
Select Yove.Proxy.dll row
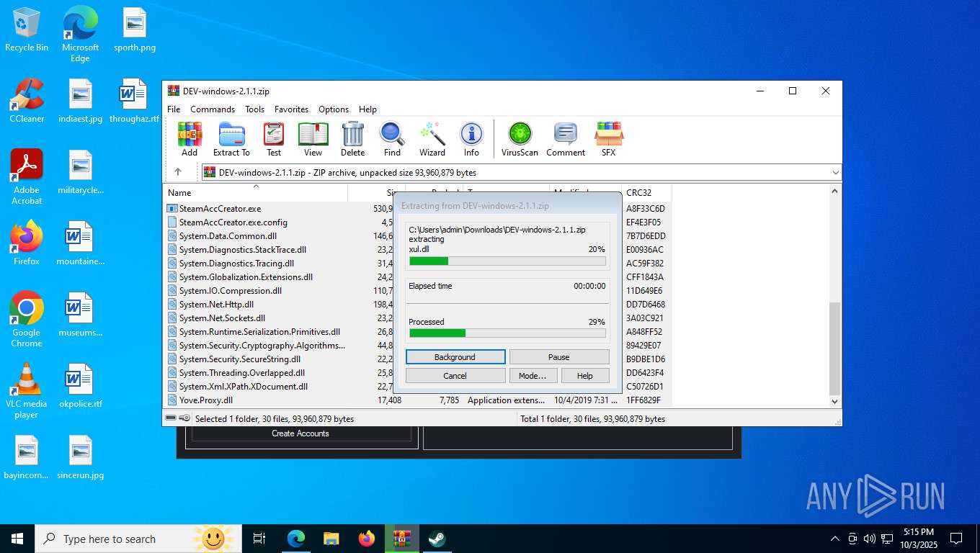point(419,400)
